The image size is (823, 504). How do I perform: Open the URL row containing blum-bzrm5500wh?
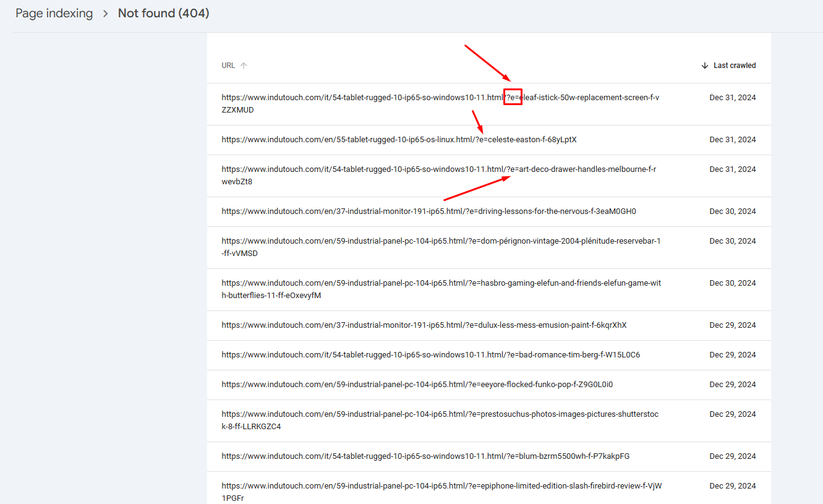[489, 456]
